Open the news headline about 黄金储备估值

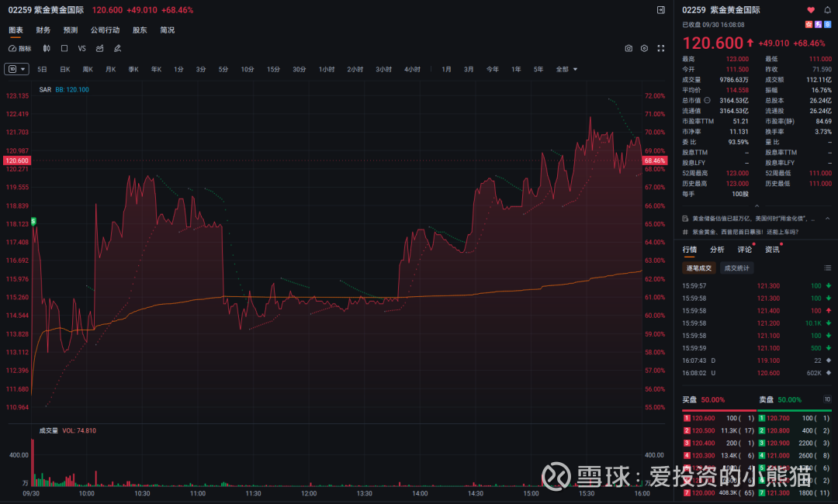point(753,219)
